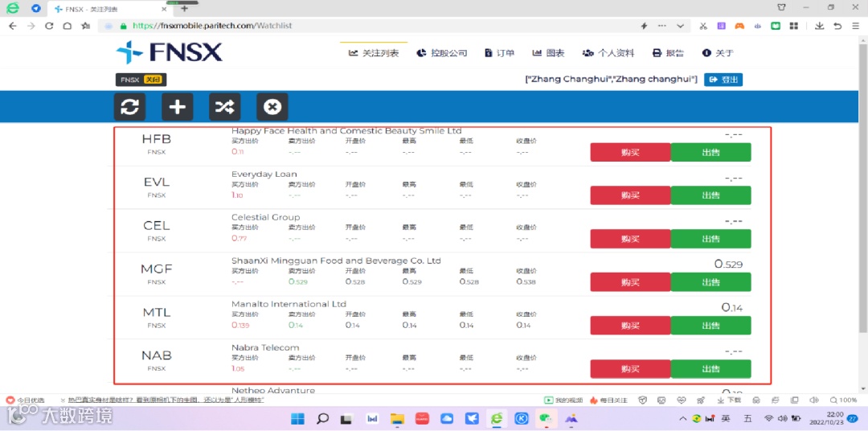The width and height of the screenshot is (868, 431).
Task: Open File Explorer from taskbar
Action: (396, 419)
